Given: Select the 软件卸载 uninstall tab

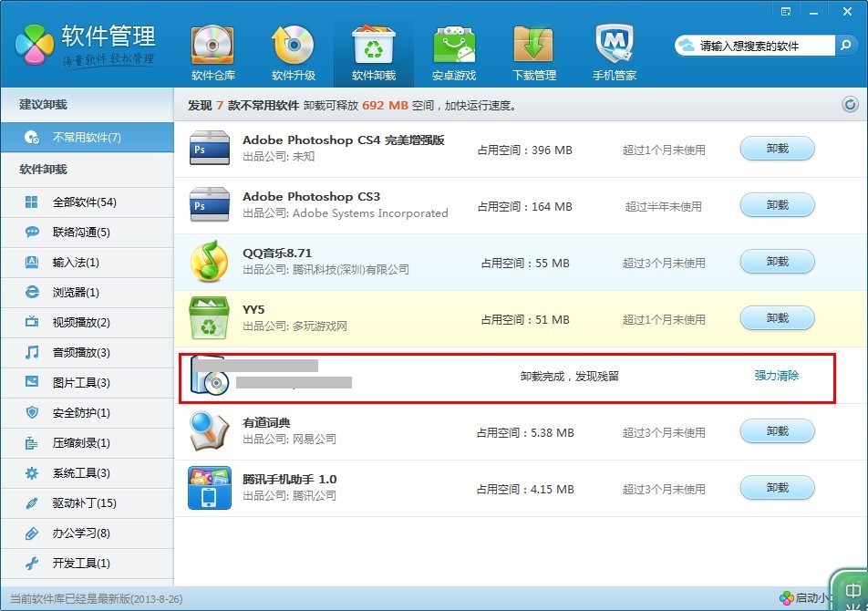Looking at the screenshot, I should (374, 54).
